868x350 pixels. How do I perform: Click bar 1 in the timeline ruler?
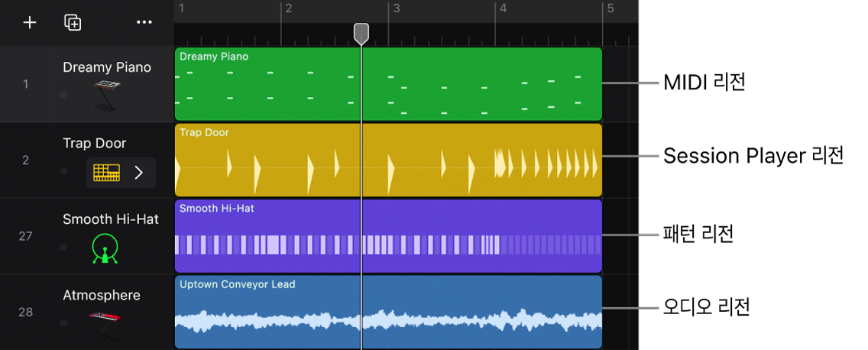pyautogui.click(x=181, y=8)
